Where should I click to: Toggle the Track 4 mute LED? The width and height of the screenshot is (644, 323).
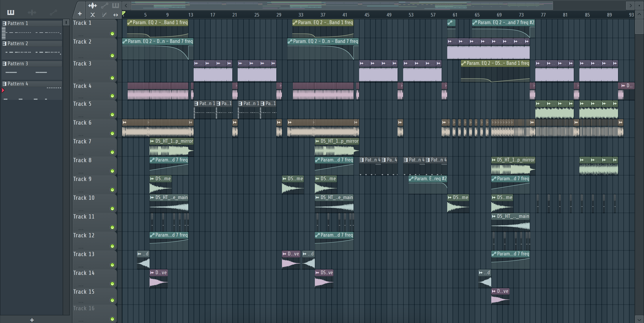pos(112,96)
